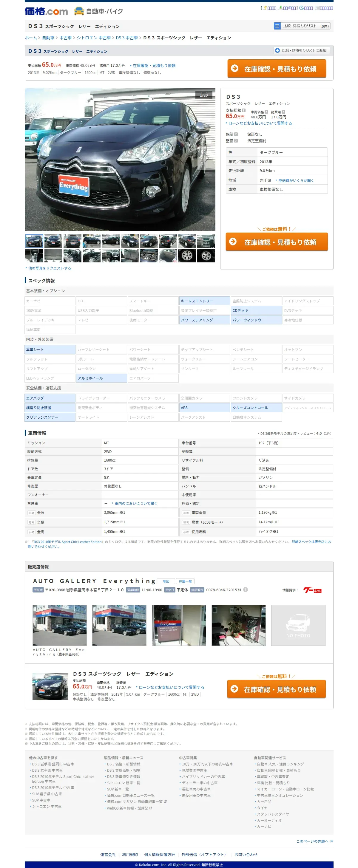Open the main car photo
The height and width of the screenshot is (868, 358).
click(x=120, y=160)
